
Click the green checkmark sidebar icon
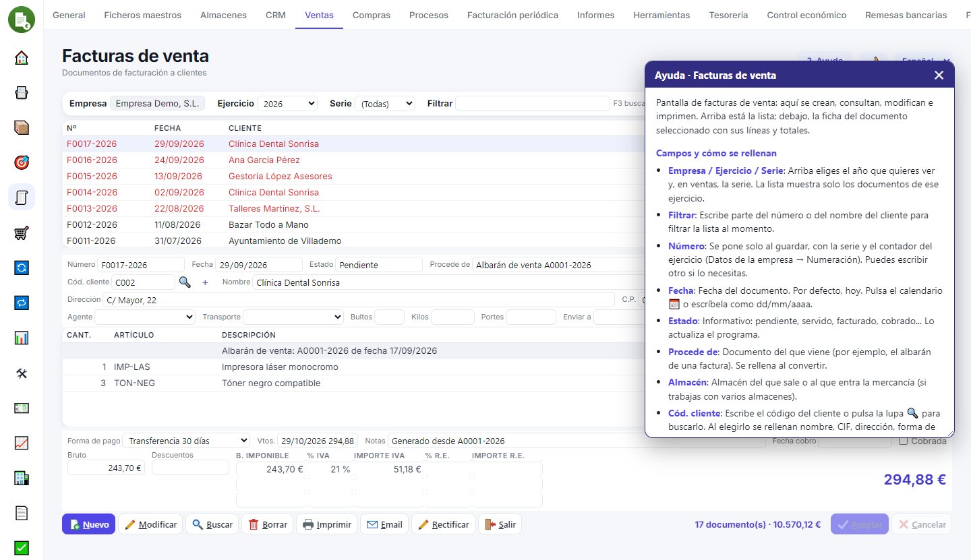22,549
